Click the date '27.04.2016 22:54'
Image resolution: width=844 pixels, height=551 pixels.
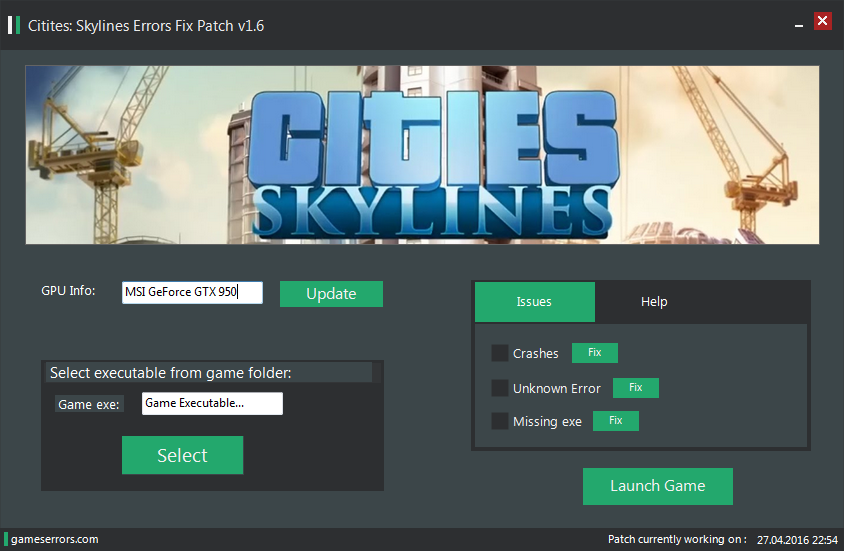[x=797, y=540]
